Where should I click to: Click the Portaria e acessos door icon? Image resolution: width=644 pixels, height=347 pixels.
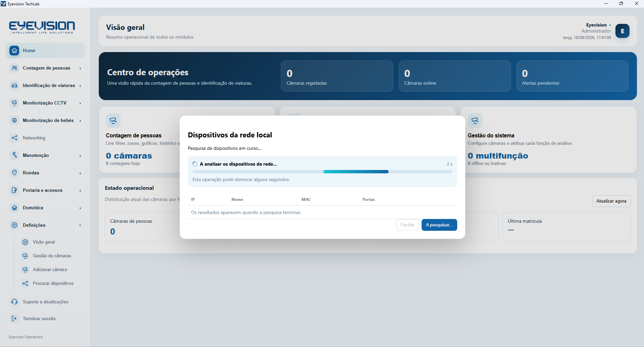point(14,190)
